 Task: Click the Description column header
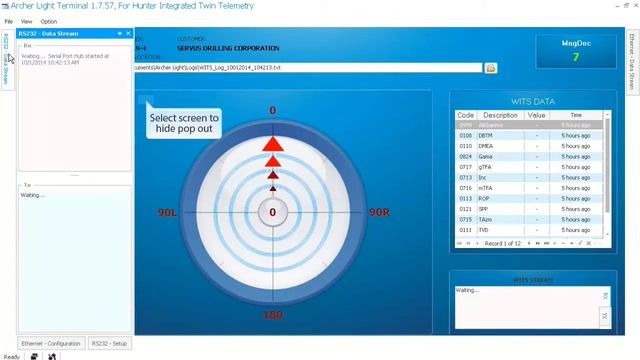[x=500, y=115]
